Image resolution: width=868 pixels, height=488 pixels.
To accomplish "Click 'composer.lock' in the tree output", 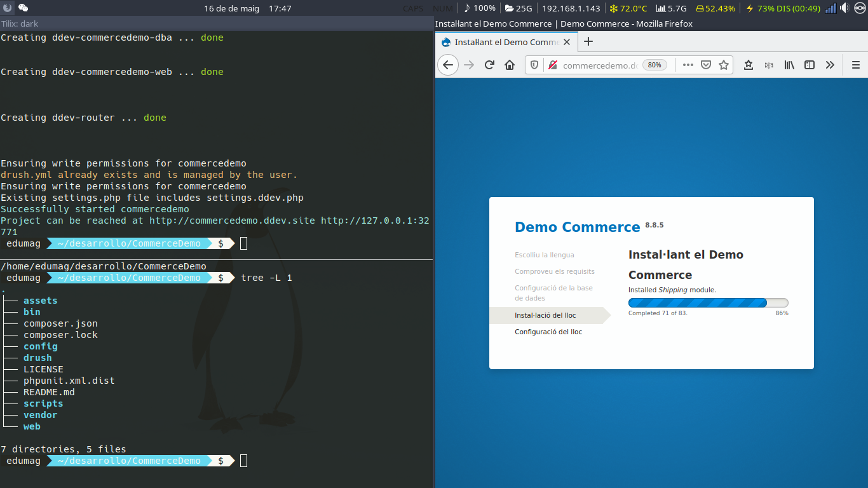I will (x=60, y=335).
